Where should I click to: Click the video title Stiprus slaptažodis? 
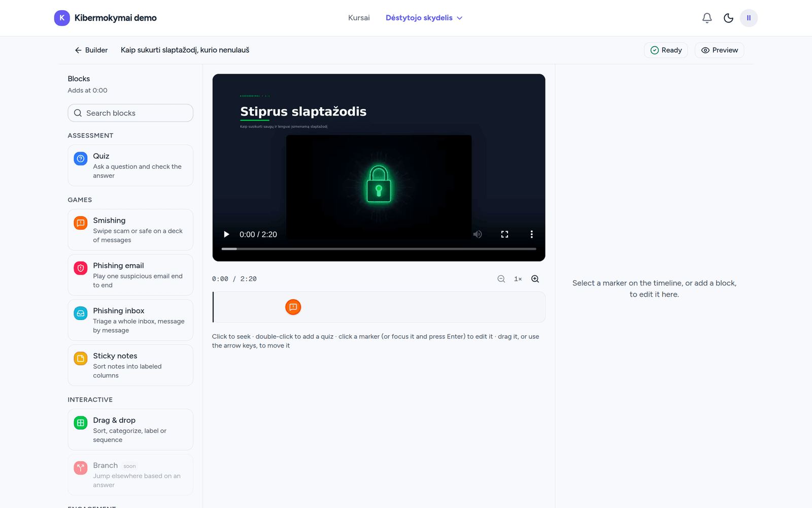[x=303, y=112]
